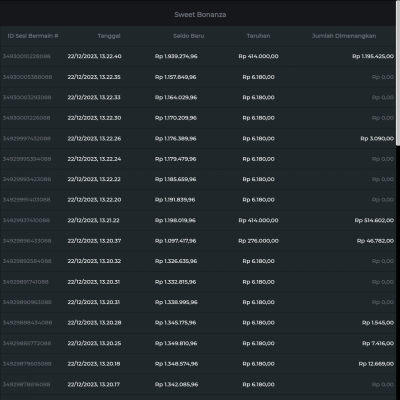
Task: Click winnings Rp 3.090,00
Action: coord(377,138)
